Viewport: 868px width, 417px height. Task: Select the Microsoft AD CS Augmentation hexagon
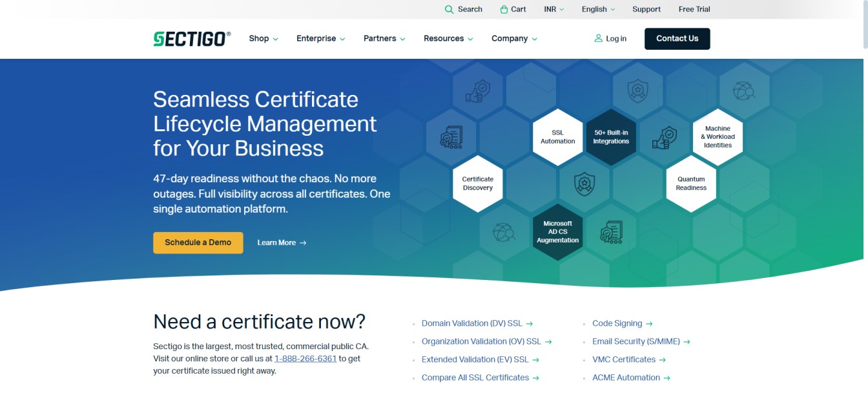pyautogui.click(x=557, y=232)
